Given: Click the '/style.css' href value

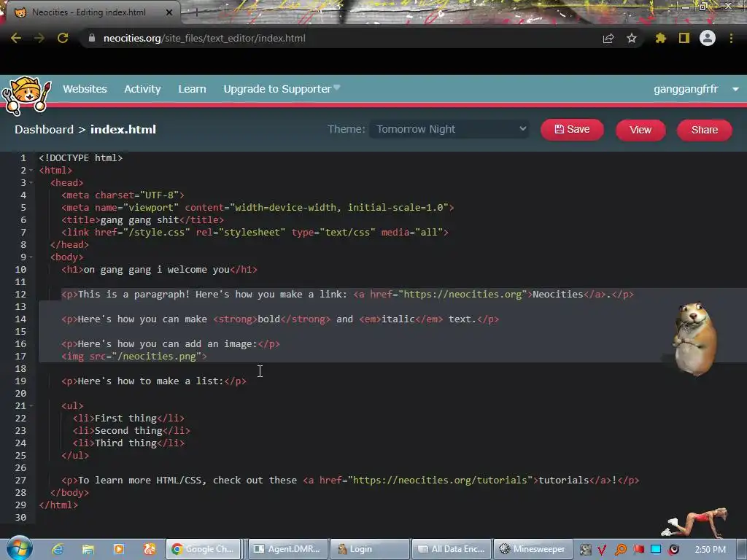Looking at the screenshot, I should 157,233.
